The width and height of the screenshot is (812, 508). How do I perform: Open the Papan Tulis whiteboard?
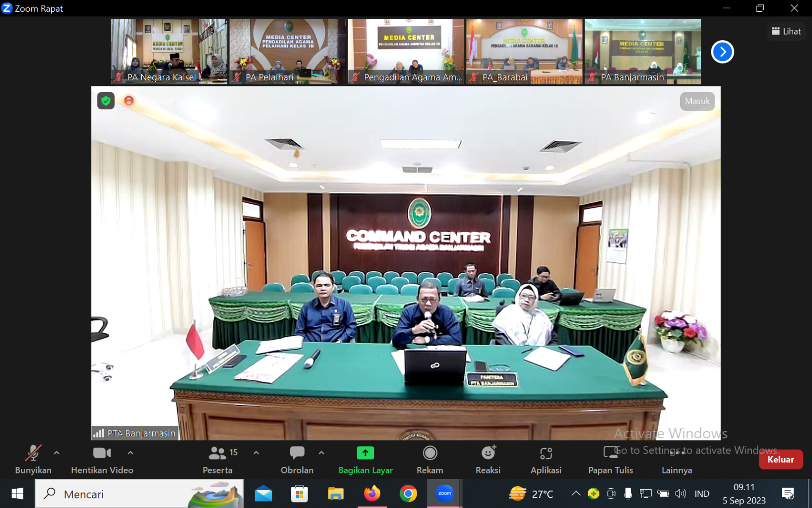point(610,453)
